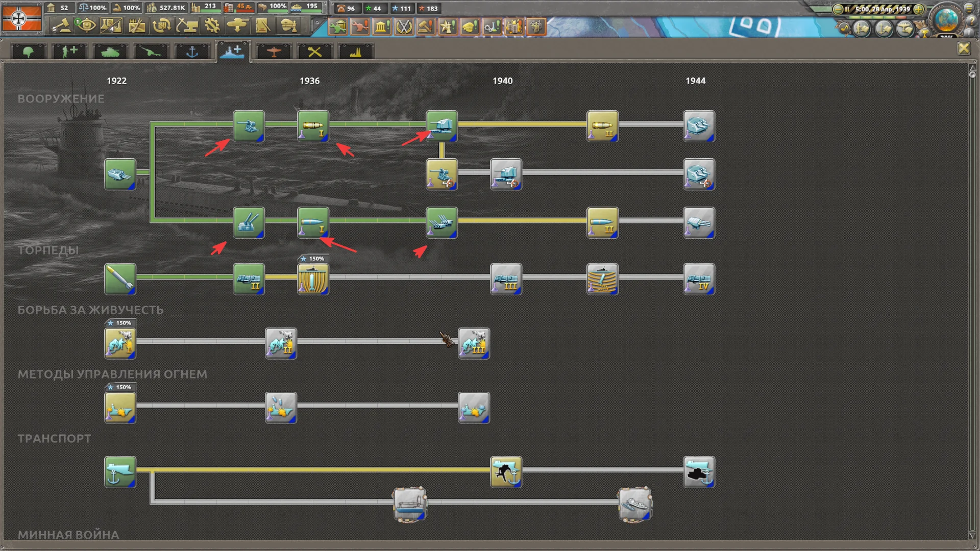Viewport: 980px width, 551px height.
Task: Select the silver shell II heavy tech
Action: pyautogui.click(x=602, y=222)
